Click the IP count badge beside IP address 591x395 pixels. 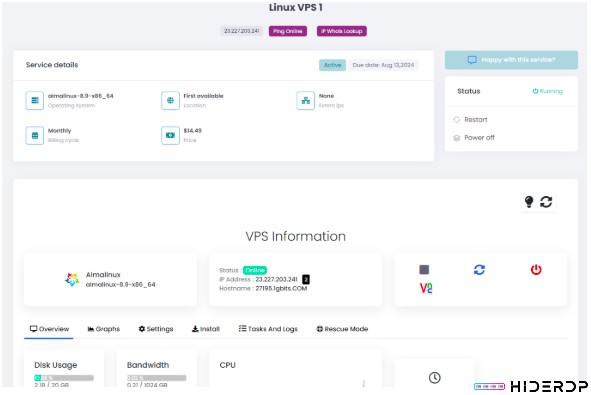coord(306,279)
